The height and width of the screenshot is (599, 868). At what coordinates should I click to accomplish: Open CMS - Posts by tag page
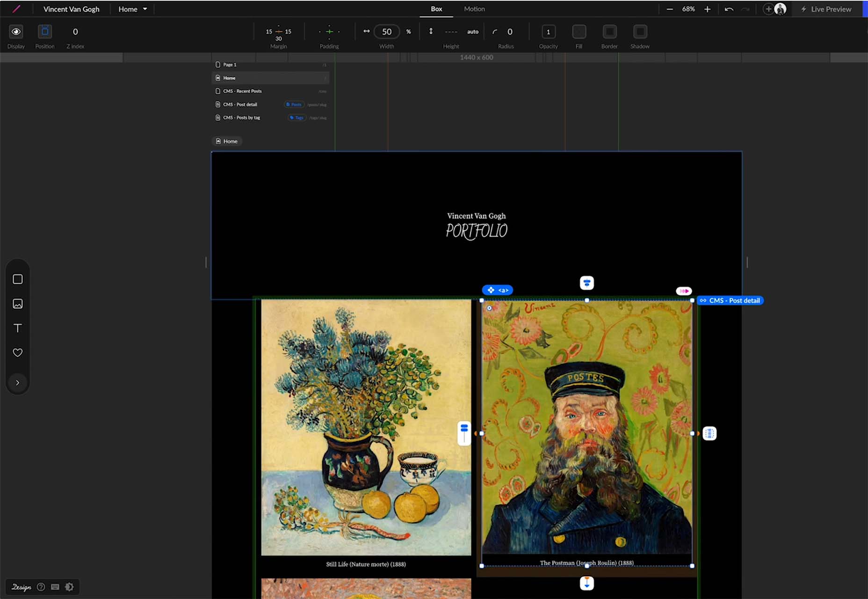(271, 117)
